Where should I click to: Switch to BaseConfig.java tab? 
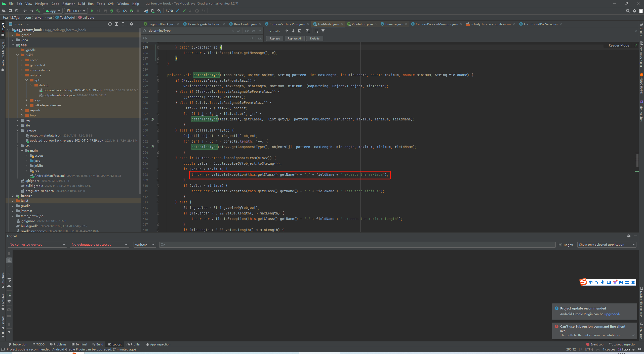click(x=245, y=24)
